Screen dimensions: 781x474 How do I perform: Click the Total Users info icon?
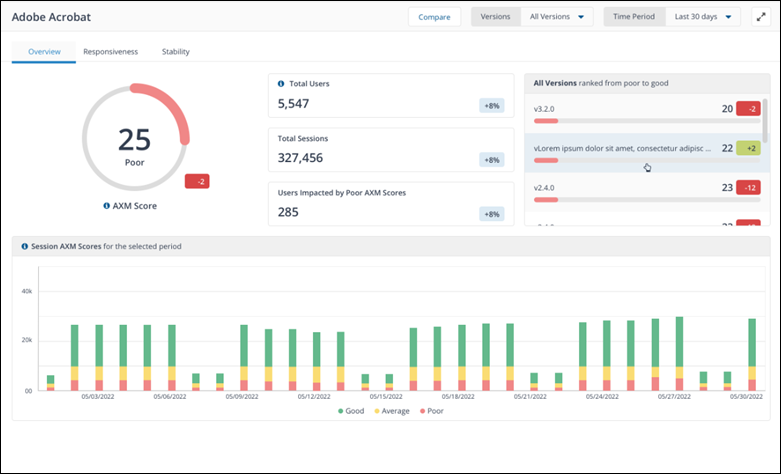click(x=280, y=83)
